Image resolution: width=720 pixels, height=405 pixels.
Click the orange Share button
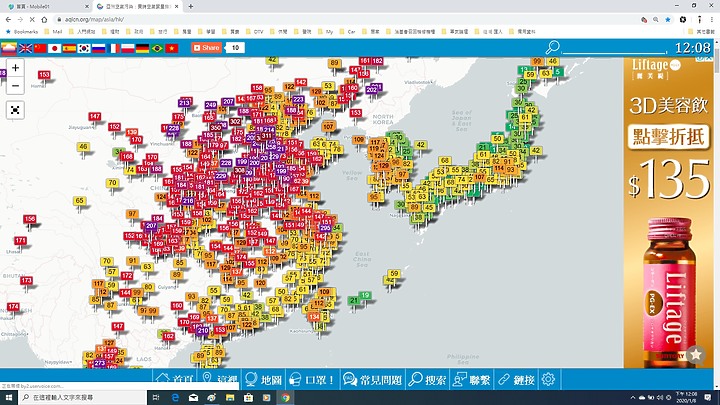(x=207, y=48)
